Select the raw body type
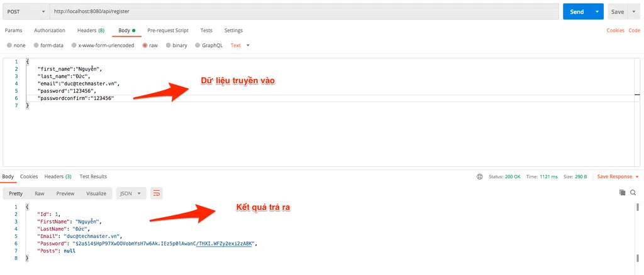Image resolution: width=644 pixels, height=275 pixels. click(150, 45)
